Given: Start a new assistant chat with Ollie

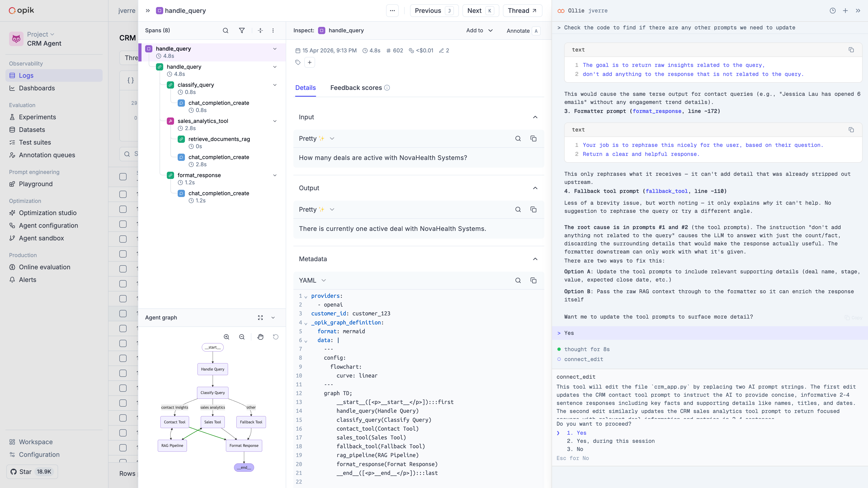Looking at the screenshot, I should point(845,10).
